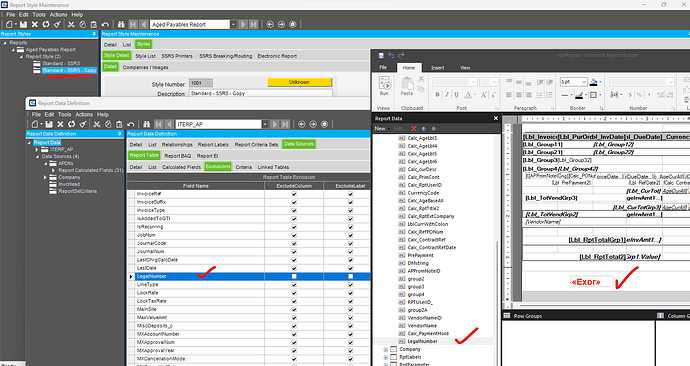The width and height of the screenshot is (690, 366).
Task: Click Undo arrow in Report Builder title bar
Action: 391,55
